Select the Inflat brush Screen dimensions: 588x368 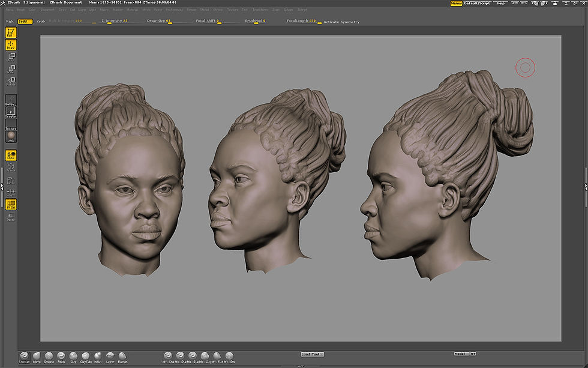click(98, 356)
